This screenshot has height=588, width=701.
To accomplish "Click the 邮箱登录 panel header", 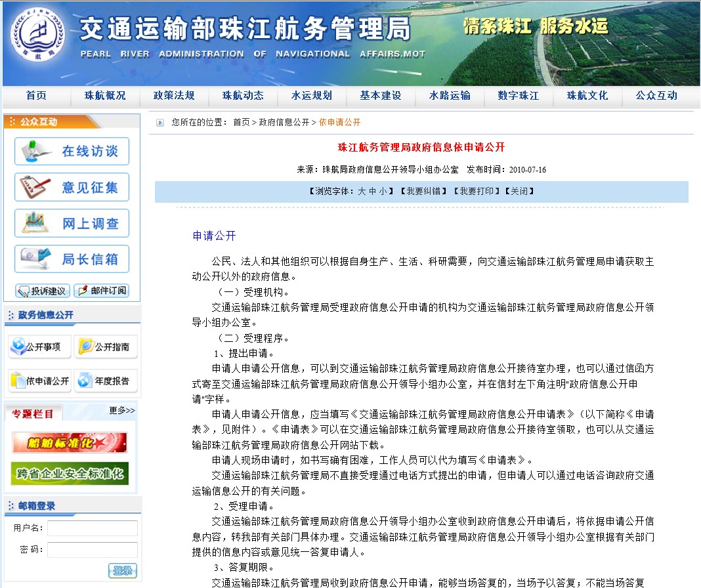I will (x=37, y=506).
